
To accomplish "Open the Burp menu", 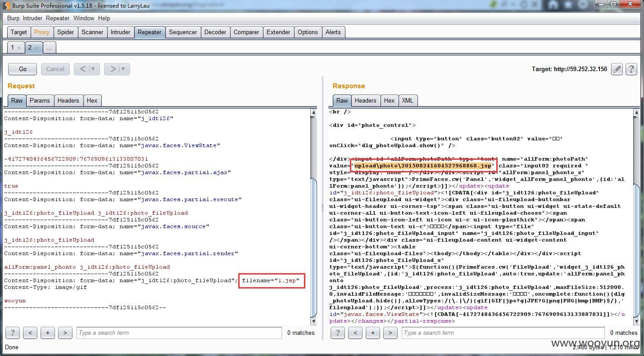I will [14, 18].
